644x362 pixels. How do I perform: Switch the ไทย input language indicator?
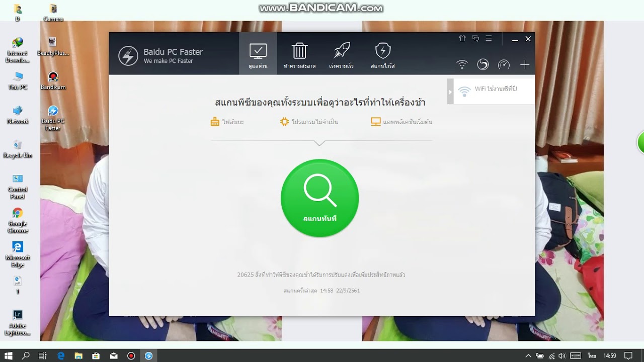tap(592, 355)
